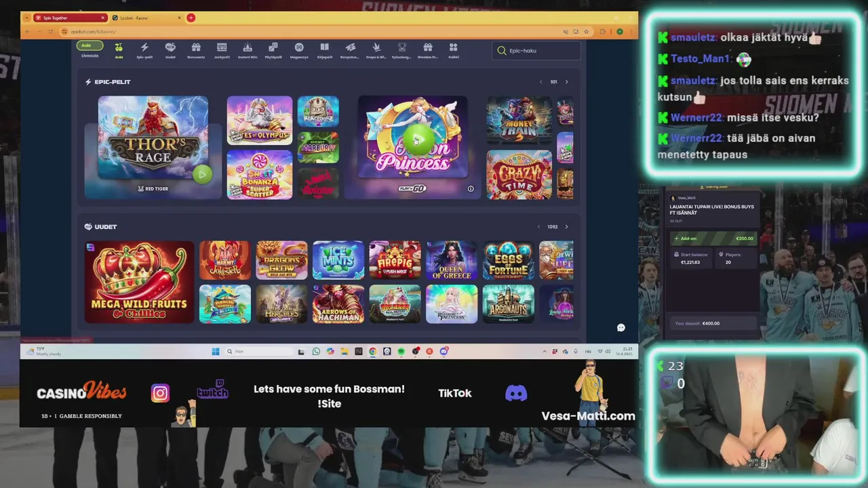The width and height of the screenshot is (868, 488).
Task: Go to next page of Uudet row
Action: click(567, 227)
